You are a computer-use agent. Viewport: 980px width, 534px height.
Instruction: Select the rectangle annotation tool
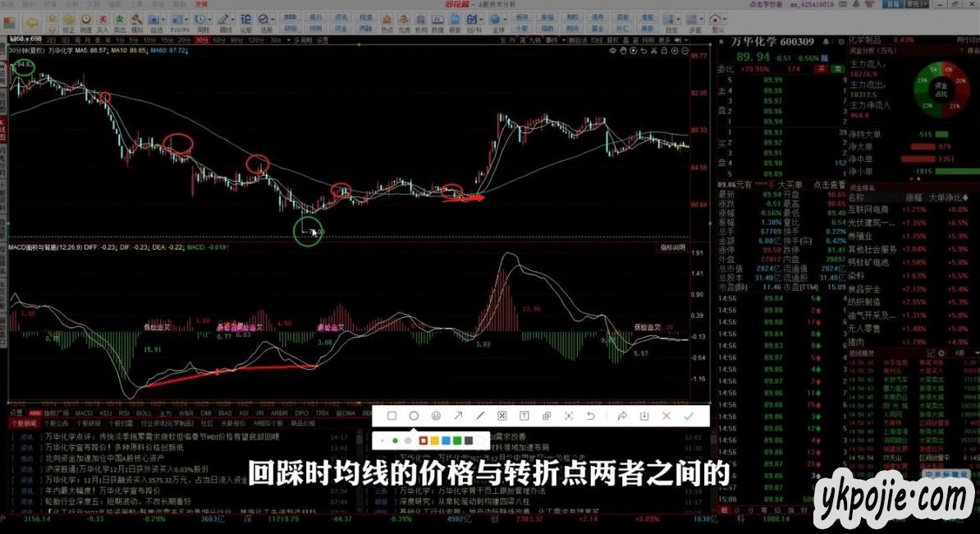(x=392, y=417)
